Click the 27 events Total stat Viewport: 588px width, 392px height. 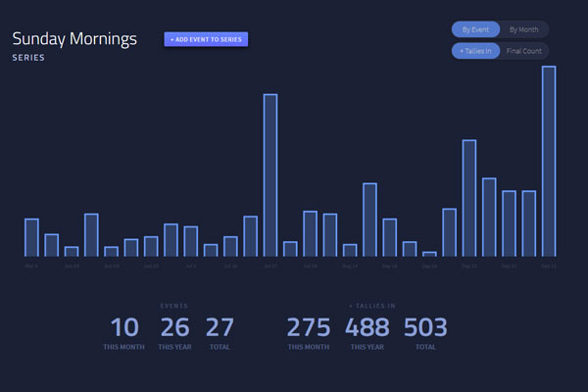pos(220,328)
